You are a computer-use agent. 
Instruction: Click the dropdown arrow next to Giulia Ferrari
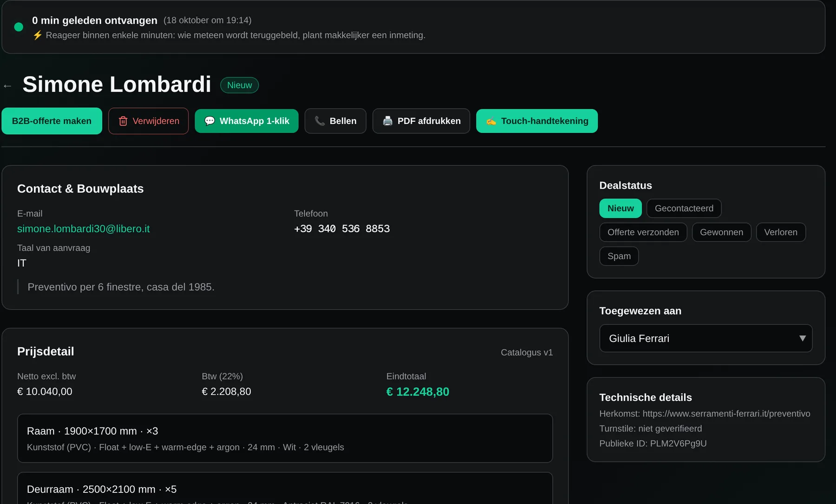click(x=802, y=339)
